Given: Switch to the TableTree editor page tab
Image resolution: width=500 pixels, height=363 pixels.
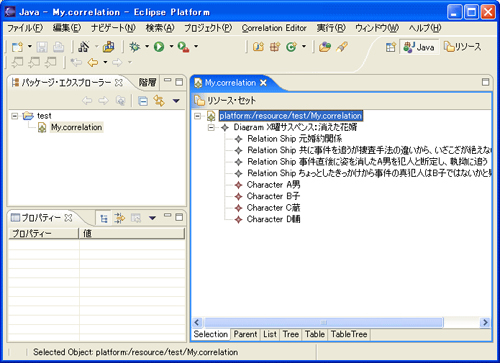Looking at the screenshot, I should tap(349, 334).
